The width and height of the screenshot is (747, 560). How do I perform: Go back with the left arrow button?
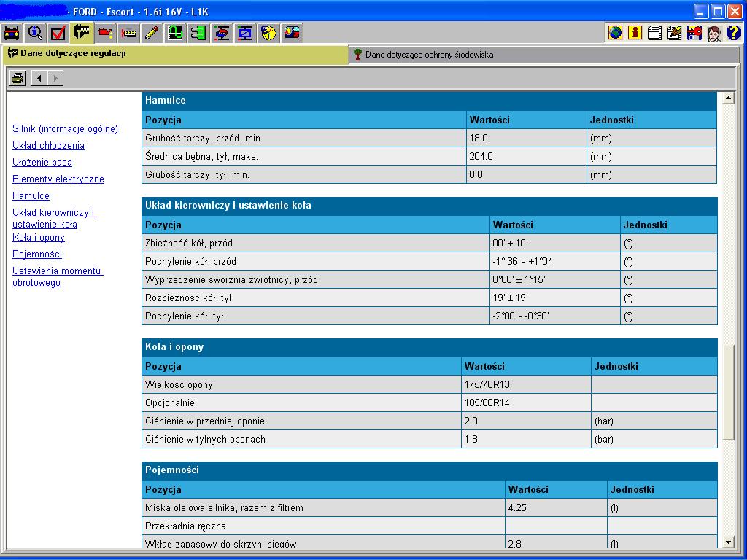pyautogui.click(x=38, y=78)
